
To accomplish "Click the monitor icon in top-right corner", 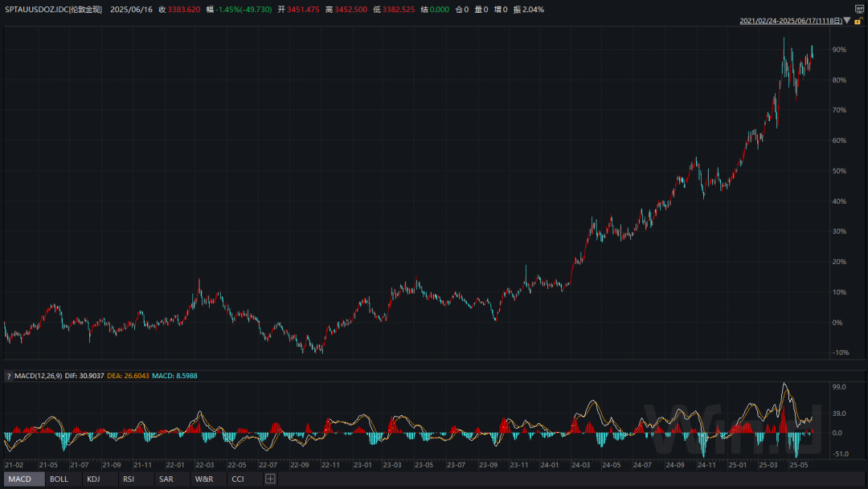I will point(858,8).
